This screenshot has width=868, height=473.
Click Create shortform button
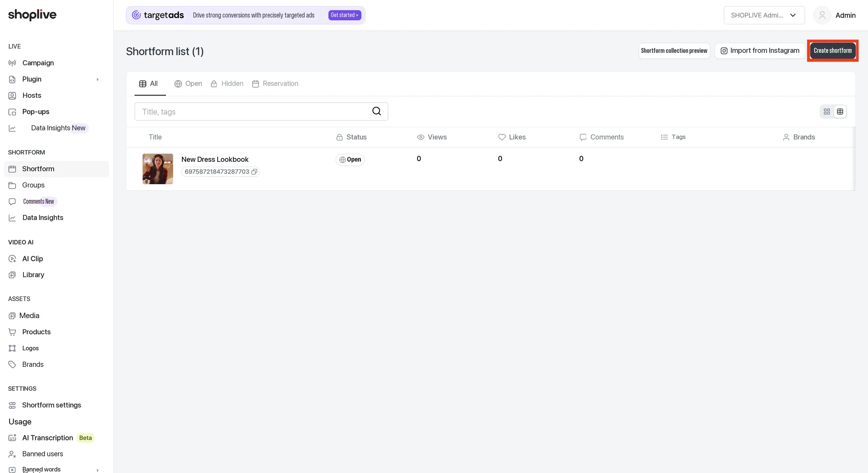(x=833, y=51)
